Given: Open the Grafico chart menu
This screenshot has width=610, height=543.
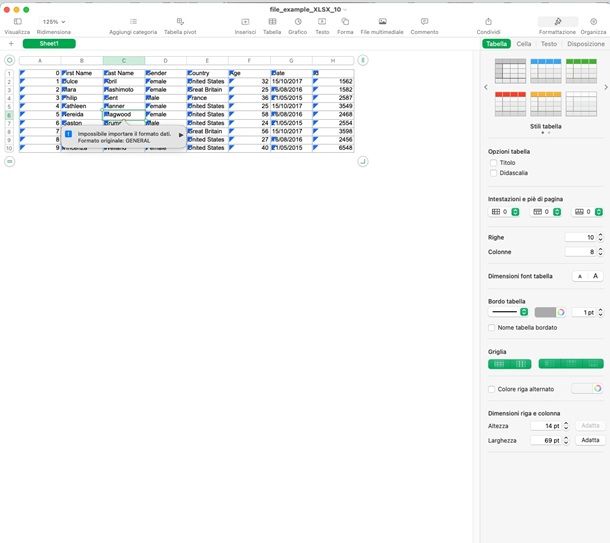Looking at the screenshot, I should [298, 21].
